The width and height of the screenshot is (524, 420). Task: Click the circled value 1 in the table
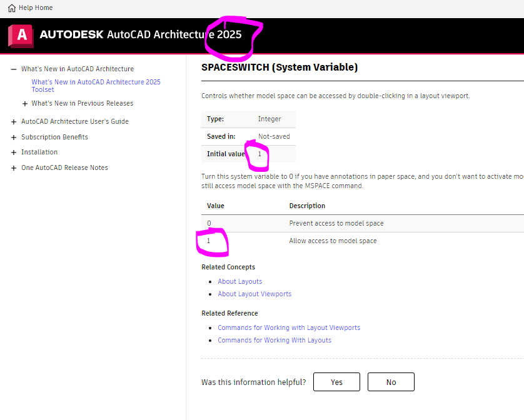point(209,240)
